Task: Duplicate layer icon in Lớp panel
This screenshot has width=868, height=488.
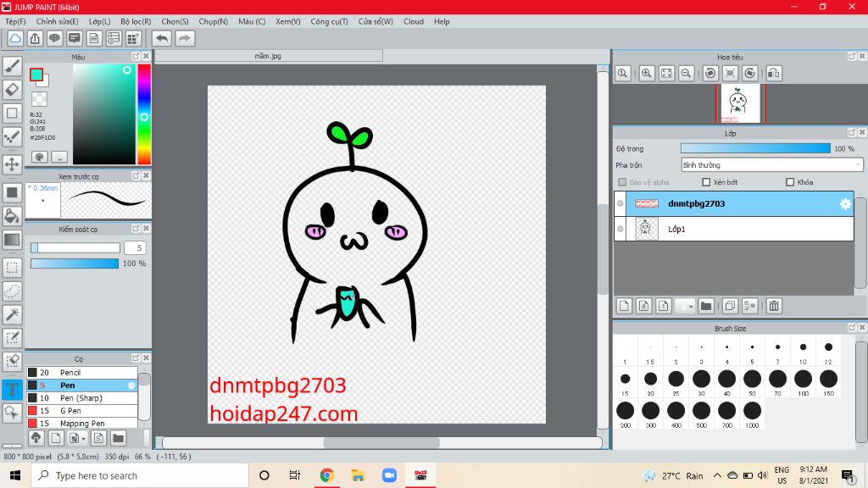Action: click(x=730, y=306)
